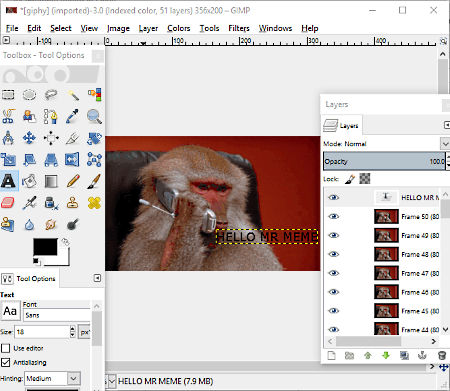The image size is (450, 391).
Task: Duplicate the current layer button
Action: click(x=404, y=355)
